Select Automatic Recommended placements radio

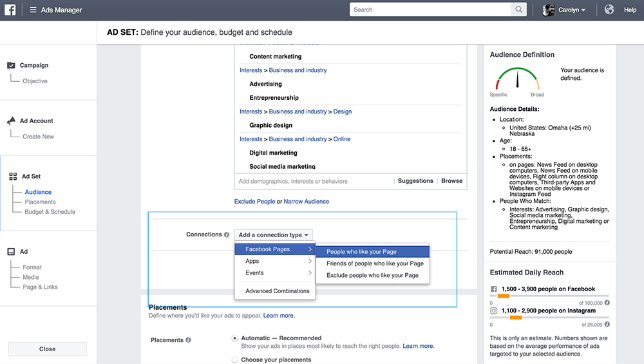[x=234, y=338]
